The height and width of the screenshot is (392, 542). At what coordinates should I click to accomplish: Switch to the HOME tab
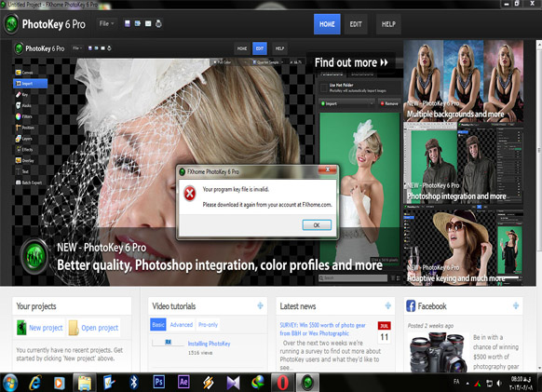(x=327, y=24)
